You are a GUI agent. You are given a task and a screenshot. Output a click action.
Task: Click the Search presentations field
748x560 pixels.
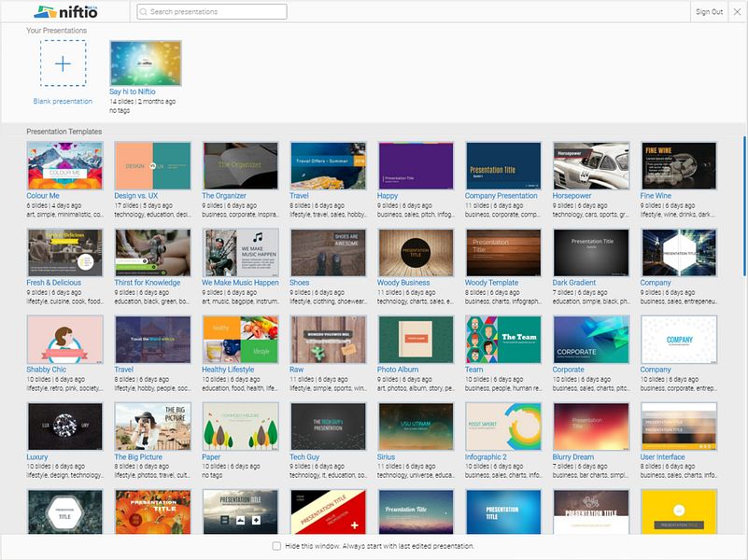(212, 12)
